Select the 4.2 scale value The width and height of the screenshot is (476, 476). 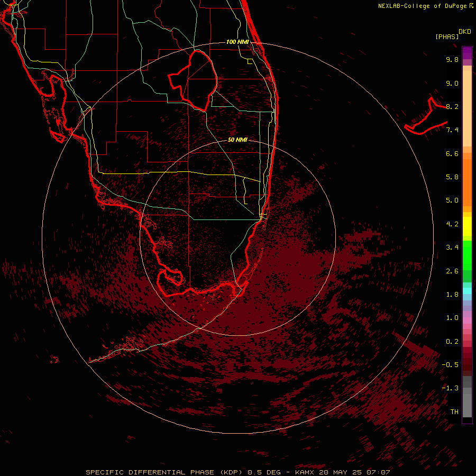click(452, 224)
